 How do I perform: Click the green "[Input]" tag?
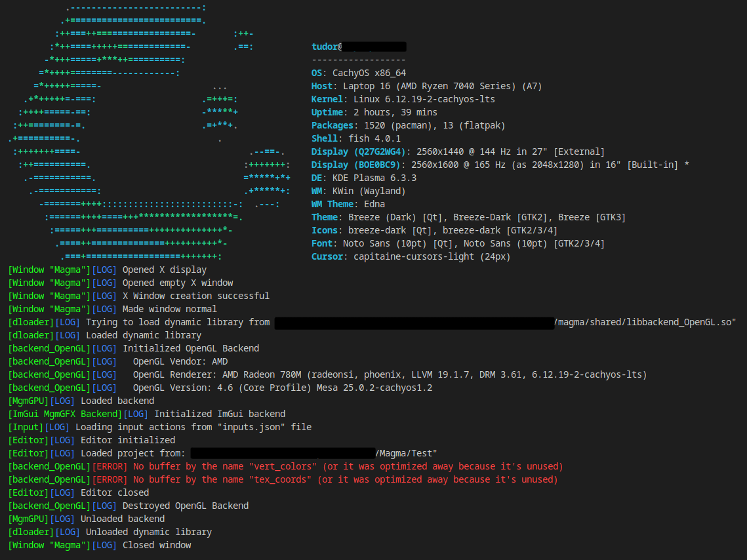(x=26, y=427)
